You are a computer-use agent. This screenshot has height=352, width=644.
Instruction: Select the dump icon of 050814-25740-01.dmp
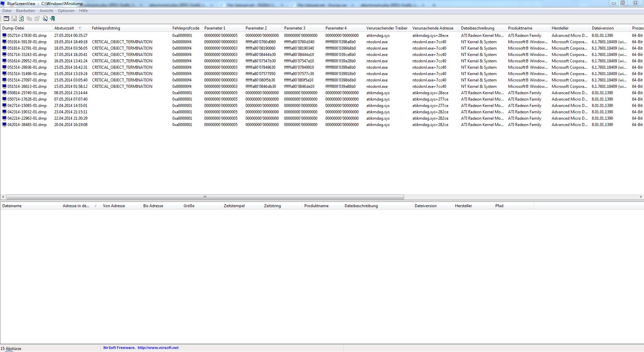[4, 93]
